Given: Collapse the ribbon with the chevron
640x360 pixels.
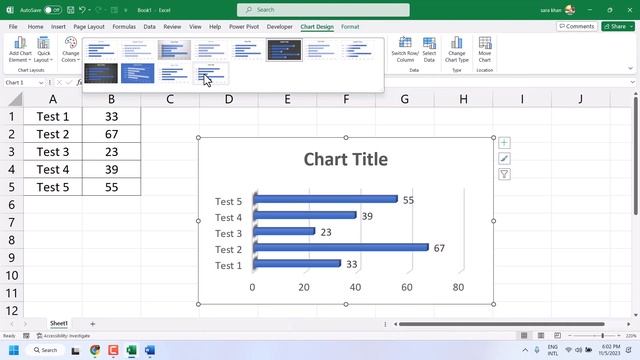Looking at the screenshot, I should tap(631, 69).
